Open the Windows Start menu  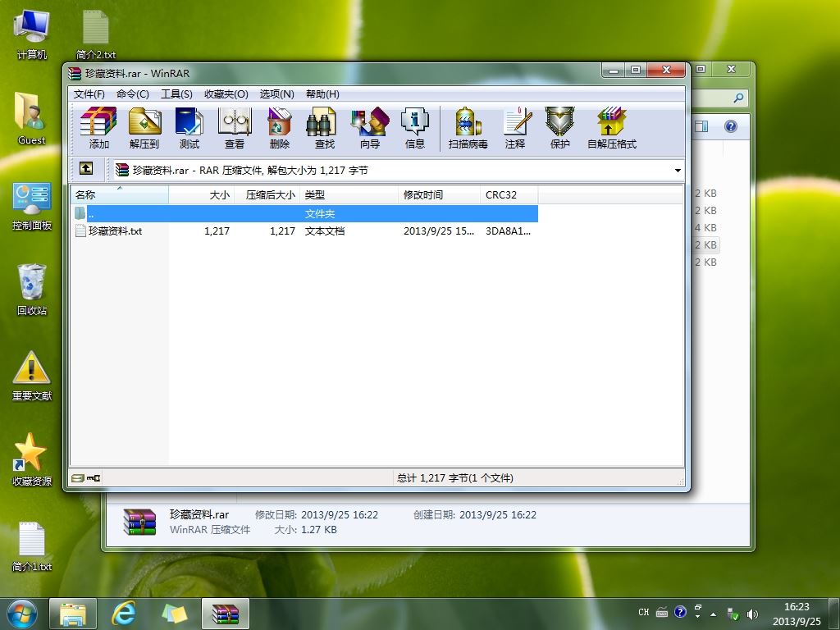tap(22, 614)
